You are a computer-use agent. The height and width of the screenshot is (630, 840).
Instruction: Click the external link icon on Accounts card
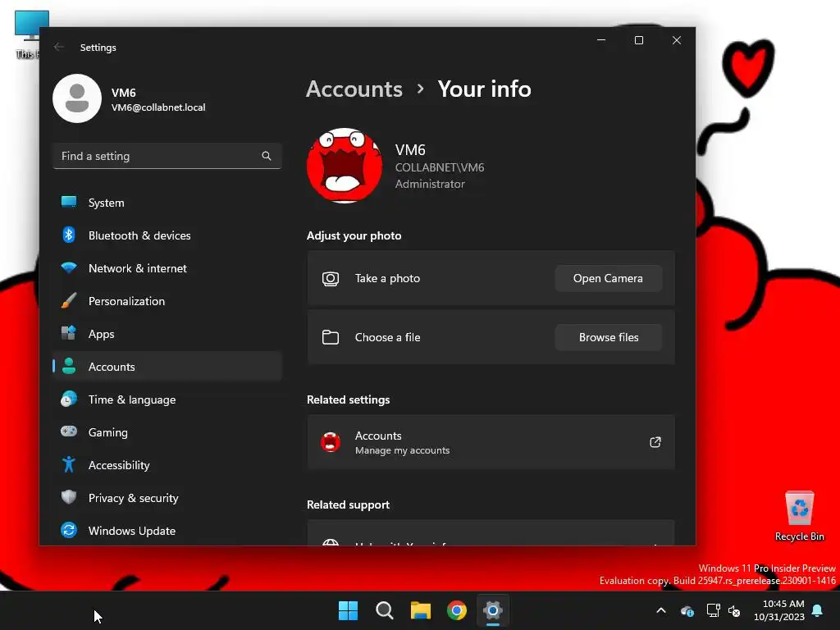tap(655, 442)
